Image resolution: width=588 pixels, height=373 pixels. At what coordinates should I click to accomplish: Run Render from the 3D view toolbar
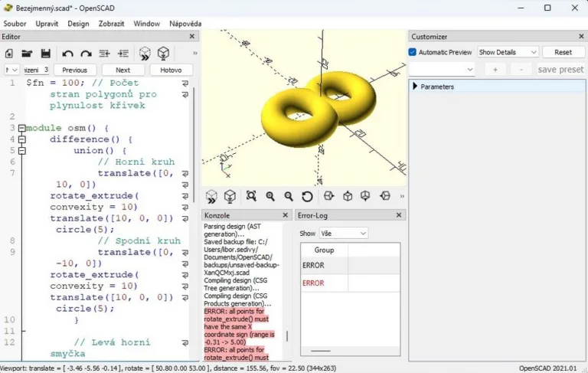coord(230,196)
